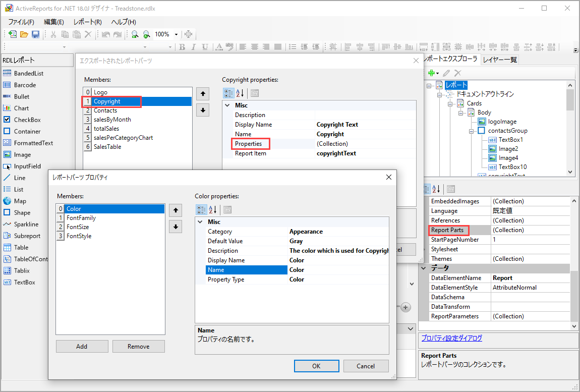
Task: Click the Add button in property dialog
Action: [x=82, y=346]
